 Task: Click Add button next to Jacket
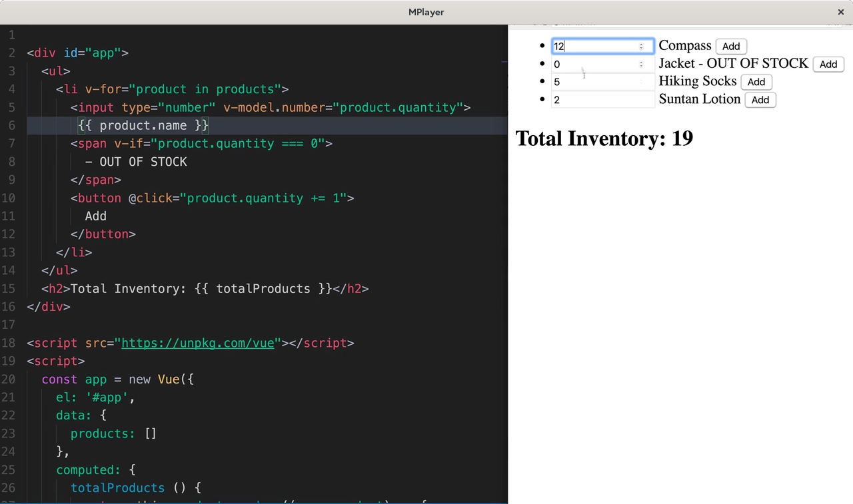click(828, 64)
